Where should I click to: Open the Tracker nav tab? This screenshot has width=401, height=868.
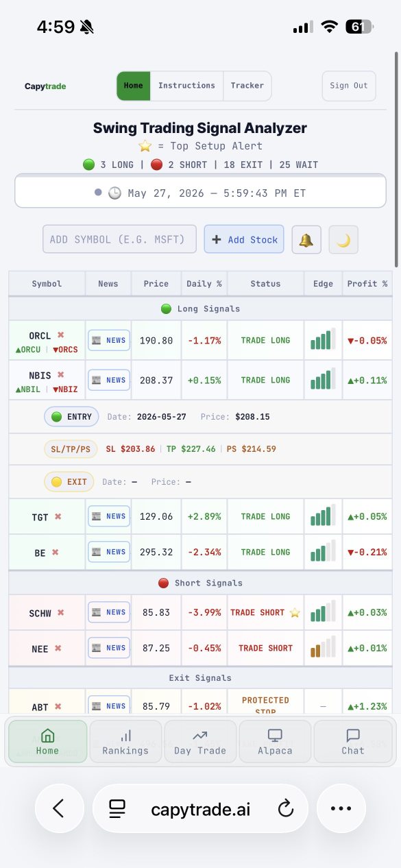247,86
